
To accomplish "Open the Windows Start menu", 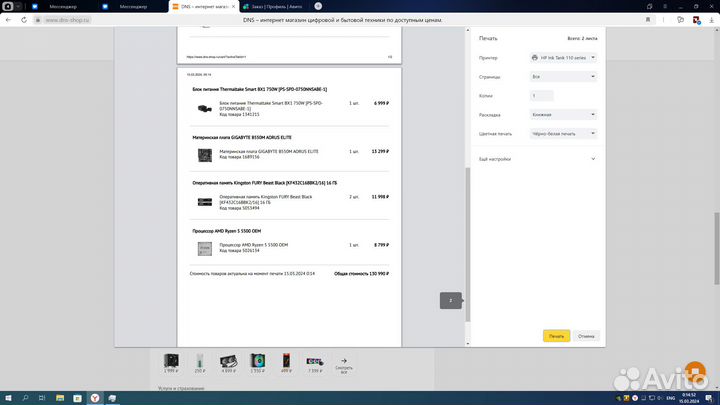I will (x=8, y=398).
